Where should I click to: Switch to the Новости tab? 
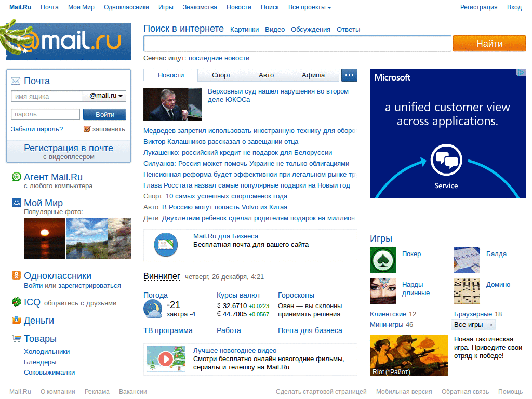(170, 75)
